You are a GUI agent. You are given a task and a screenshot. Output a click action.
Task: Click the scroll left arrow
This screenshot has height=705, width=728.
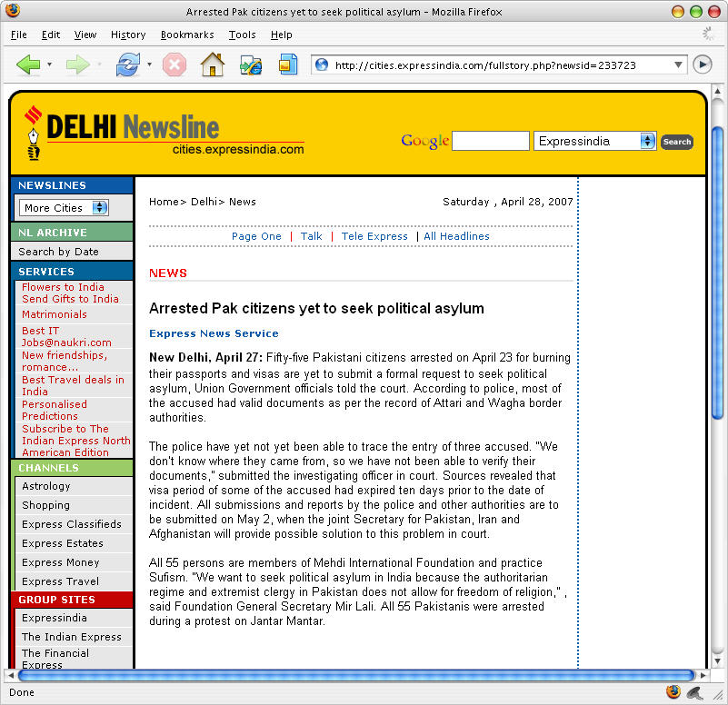(11, 675)
